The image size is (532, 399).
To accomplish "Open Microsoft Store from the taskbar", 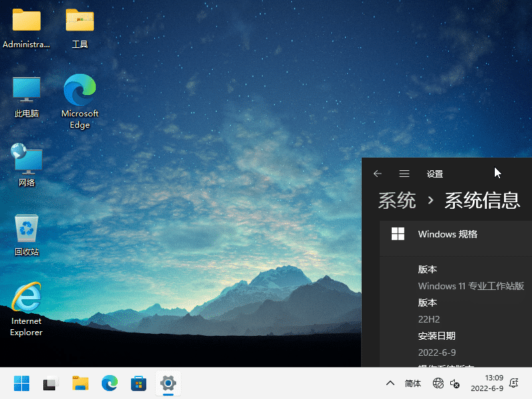I will [x=139, y=383].
